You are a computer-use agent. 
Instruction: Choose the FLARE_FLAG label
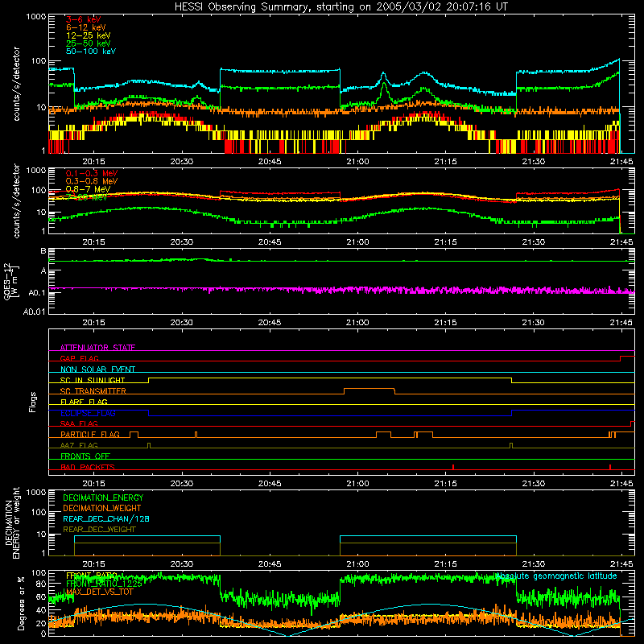click(x=84, y=402)
